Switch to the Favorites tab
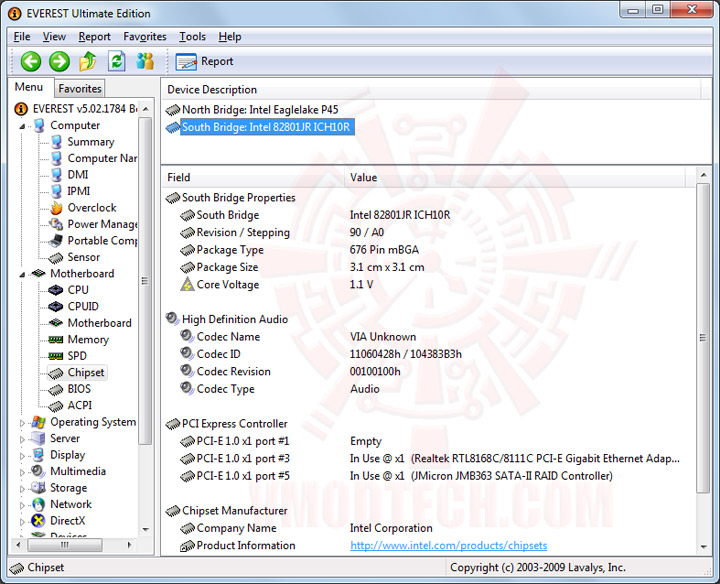Screen dimensions: 720x584 click(79, 89)
